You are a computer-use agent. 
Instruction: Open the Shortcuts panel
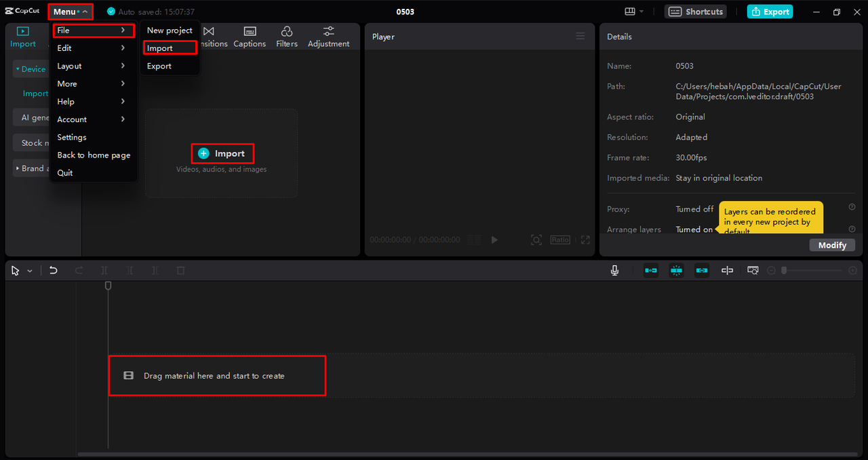(695, 12)
